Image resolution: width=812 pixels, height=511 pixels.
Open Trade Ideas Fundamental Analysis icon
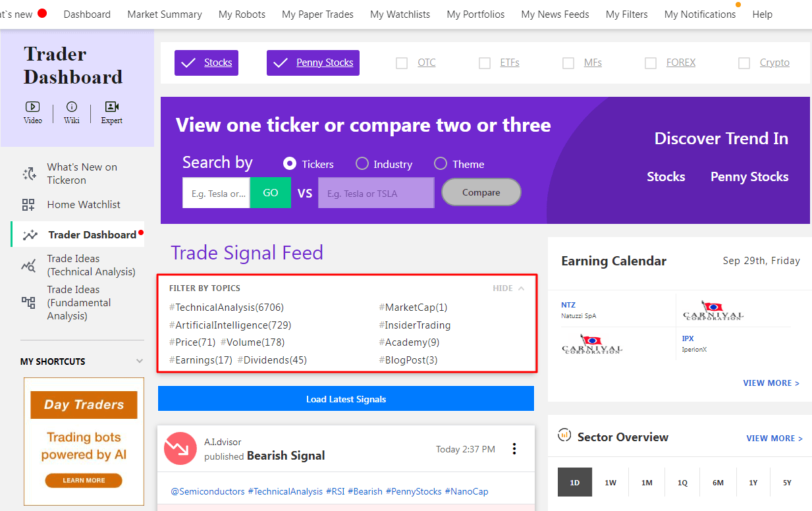click(28, 303)
